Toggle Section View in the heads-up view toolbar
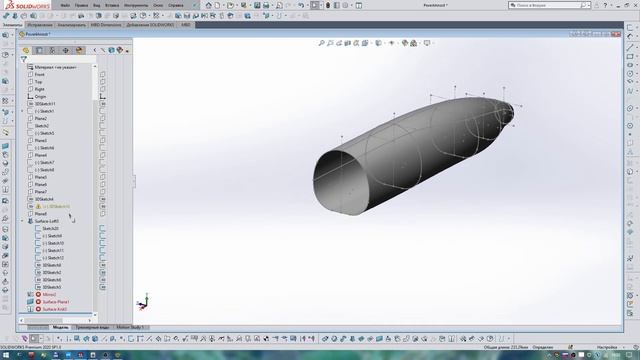The height and width of the screenshot is (360, 640). click(x=347, y=43)
